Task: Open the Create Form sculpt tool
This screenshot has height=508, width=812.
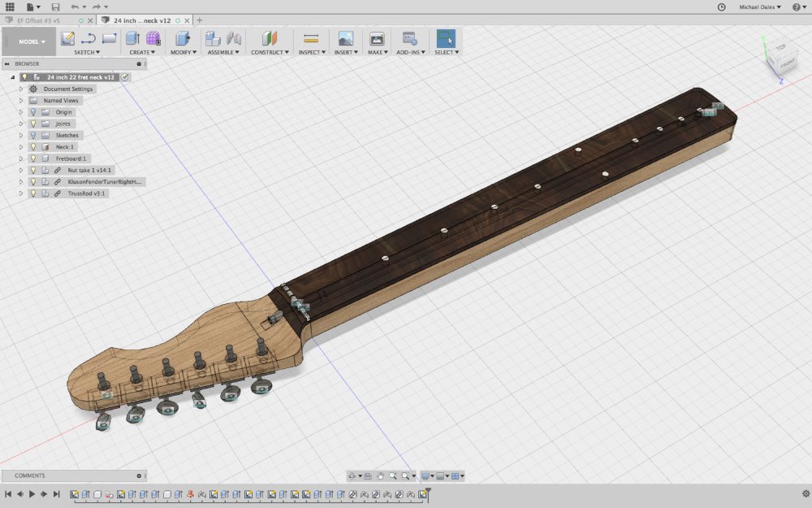Action: pos(153,38)
